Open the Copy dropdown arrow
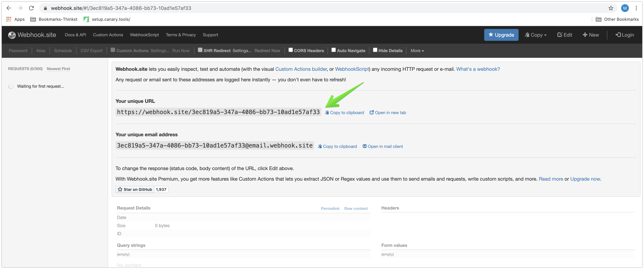 click(545, 35)
